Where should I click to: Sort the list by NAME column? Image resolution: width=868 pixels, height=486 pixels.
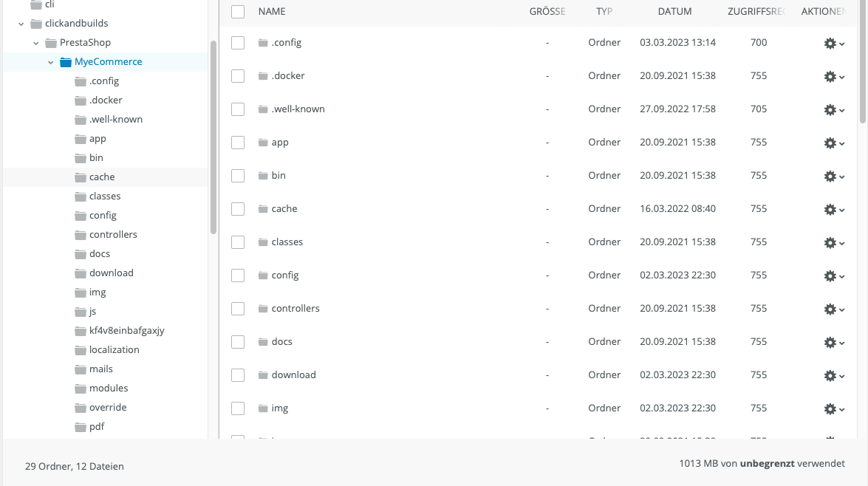point(272,12)
